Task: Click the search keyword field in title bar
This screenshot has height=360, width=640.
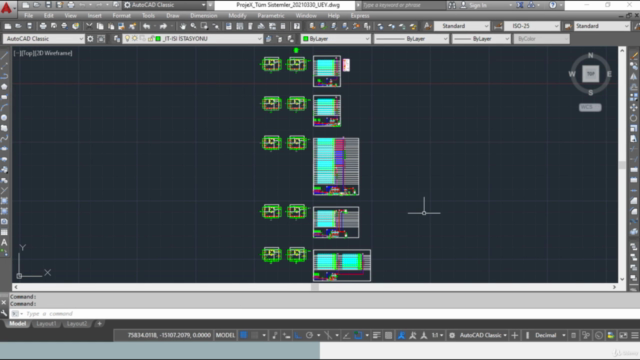Action: (403, 5)
